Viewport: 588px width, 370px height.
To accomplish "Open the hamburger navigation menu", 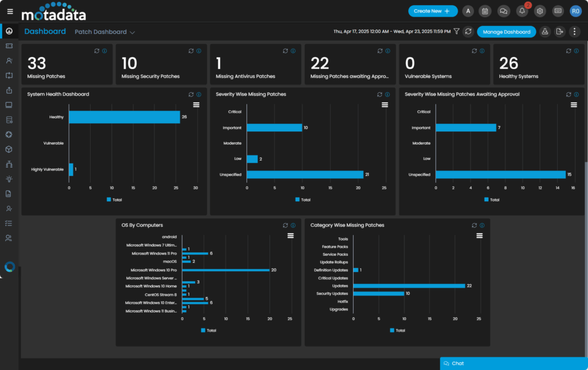I will (10, 11).
